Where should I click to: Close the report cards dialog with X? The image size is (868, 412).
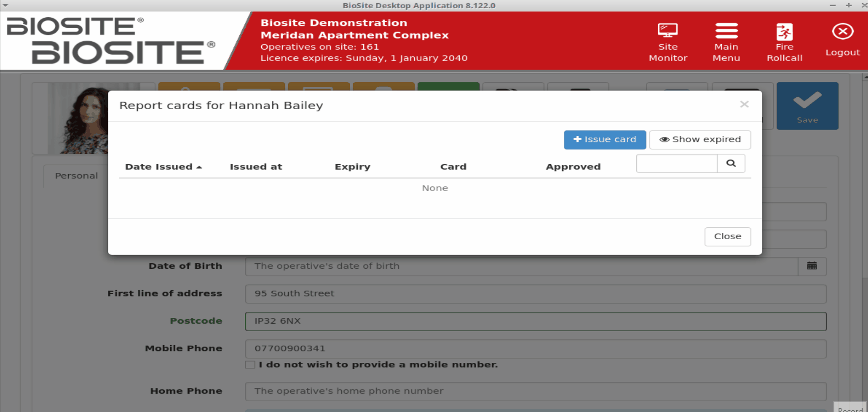point(744,105)
